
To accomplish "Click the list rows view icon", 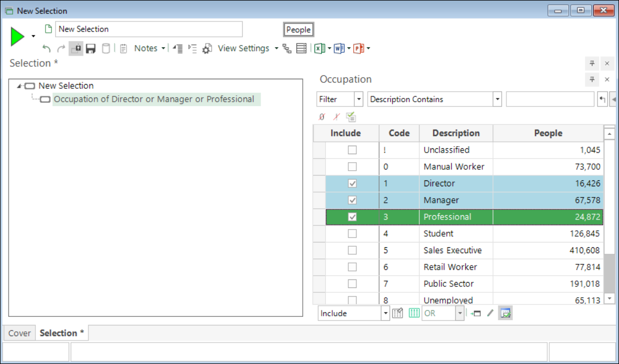I will pyautogui.click(x=301, y=49).
